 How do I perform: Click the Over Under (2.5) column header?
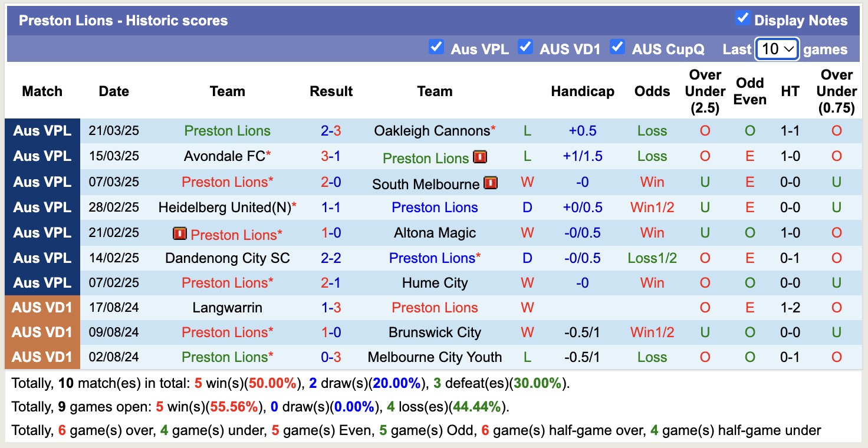[705, 91]
